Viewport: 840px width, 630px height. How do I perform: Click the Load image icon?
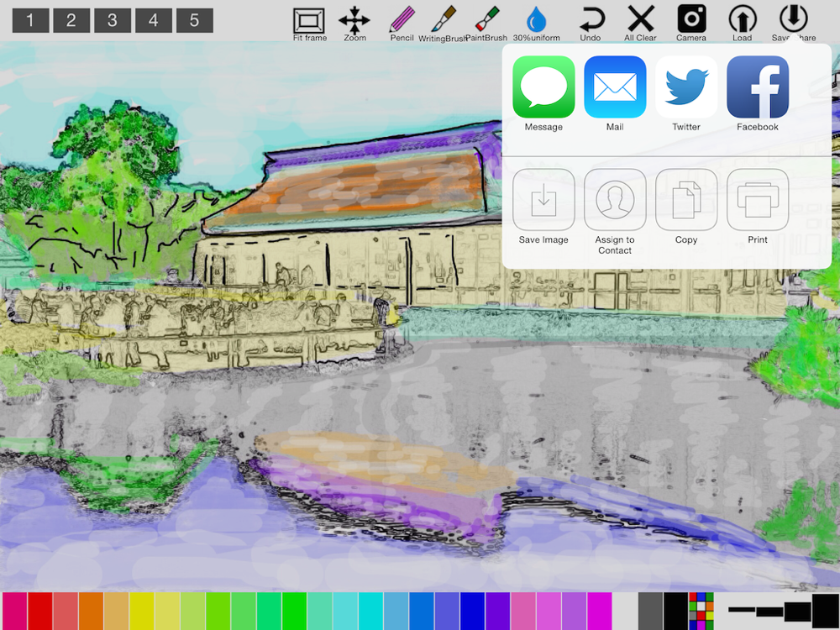pyautogui.click(x=742, y=22)
